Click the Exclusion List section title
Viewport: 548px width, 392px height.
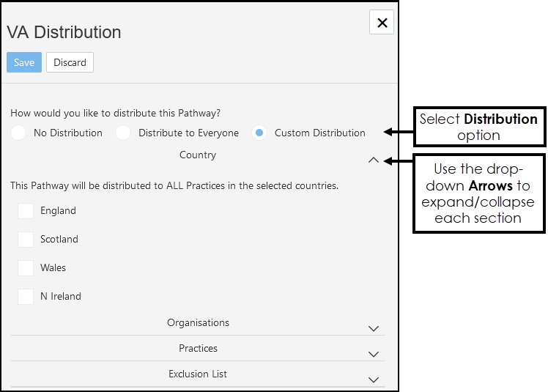pos(198,374)
